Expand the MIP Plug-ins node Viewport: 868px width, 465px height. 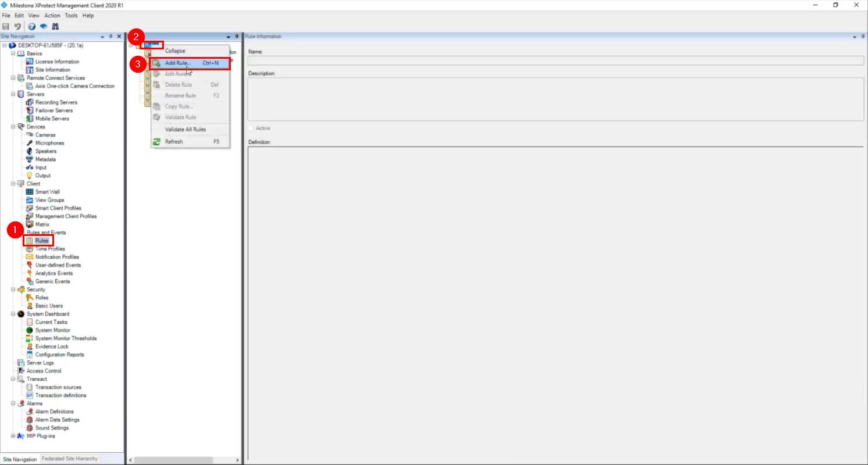[13, 435]
